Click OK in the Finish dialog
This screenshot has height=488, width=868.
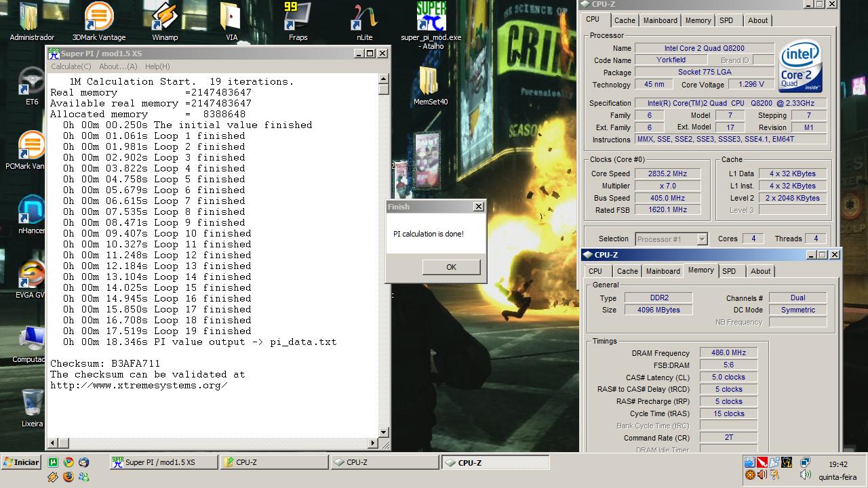tap(451, 267)
